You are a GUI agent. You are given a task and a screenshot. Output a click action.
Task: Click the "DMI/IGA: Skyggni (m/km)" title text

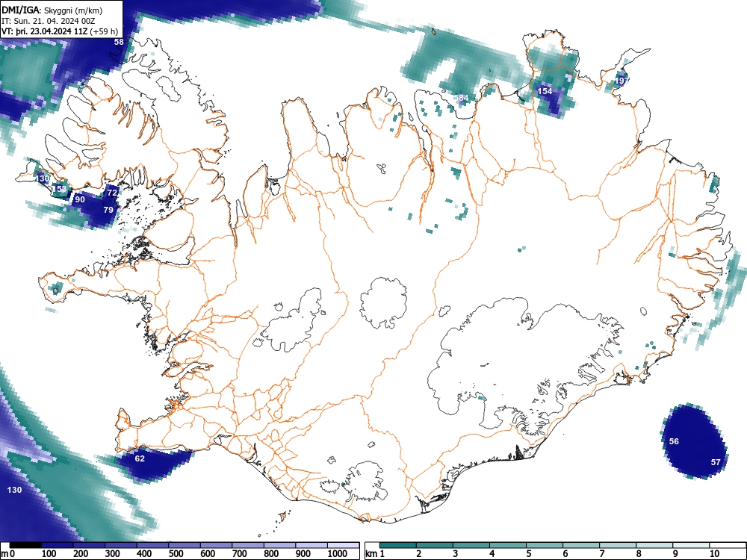(52, 10)
